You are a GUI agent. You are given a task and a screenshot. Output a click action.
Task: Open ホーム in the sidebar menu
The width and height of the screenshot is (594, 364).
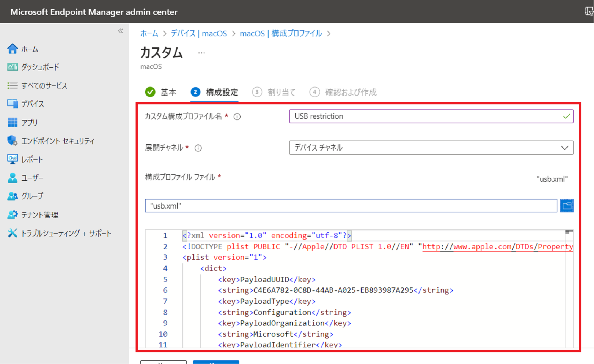tap(30, 49)
